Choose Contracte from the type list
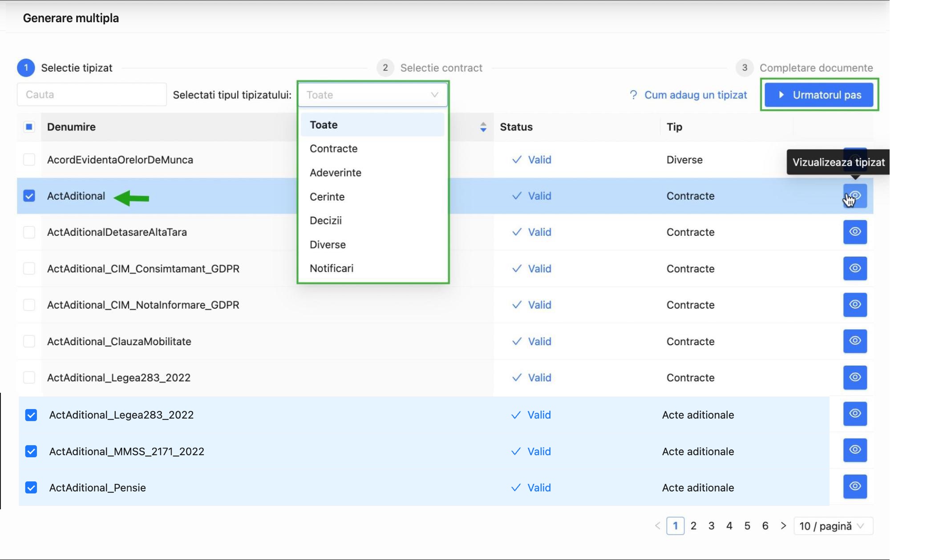Viewport: 935px width, 560px height. [372, 149]
